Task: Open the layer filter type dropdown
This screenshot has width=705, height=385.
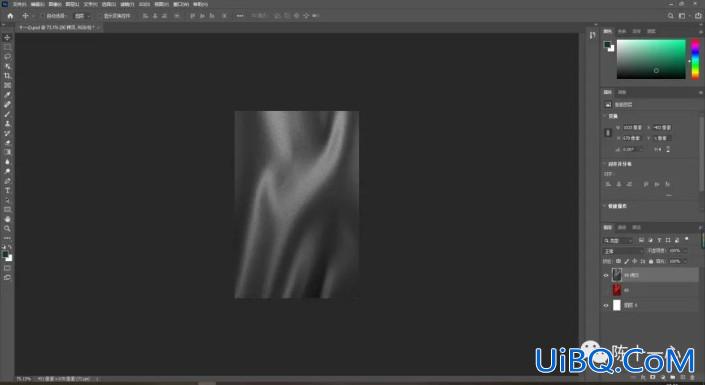Action: pos(617,241)
